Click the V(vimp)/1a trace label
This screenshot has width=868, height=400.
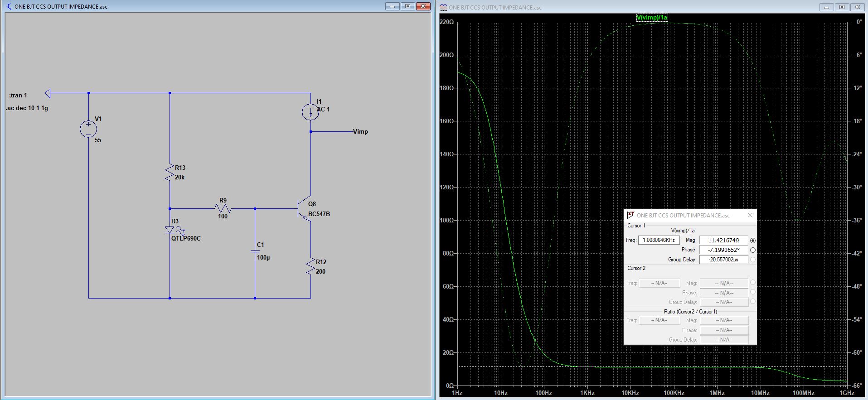[652, 18]
